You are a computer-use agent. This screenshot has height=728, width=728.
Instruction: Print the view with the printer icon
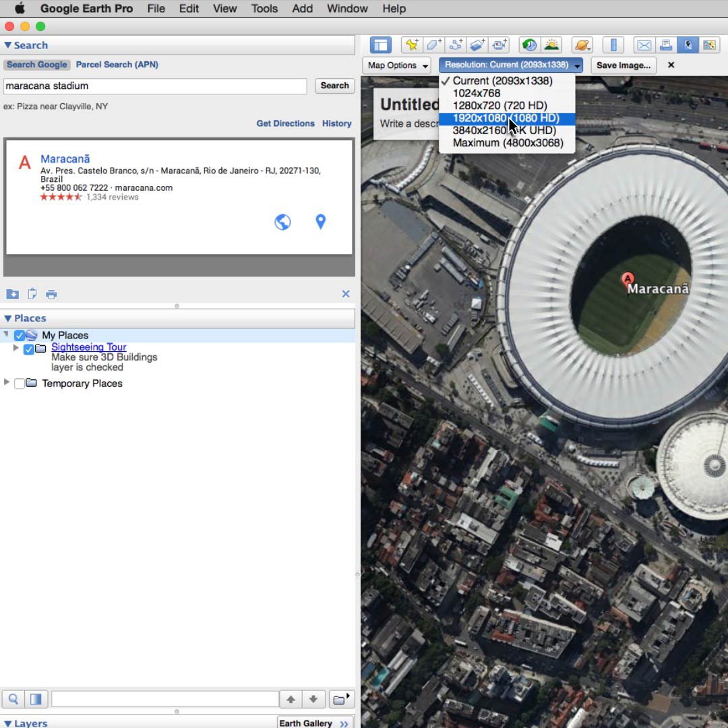666,45
